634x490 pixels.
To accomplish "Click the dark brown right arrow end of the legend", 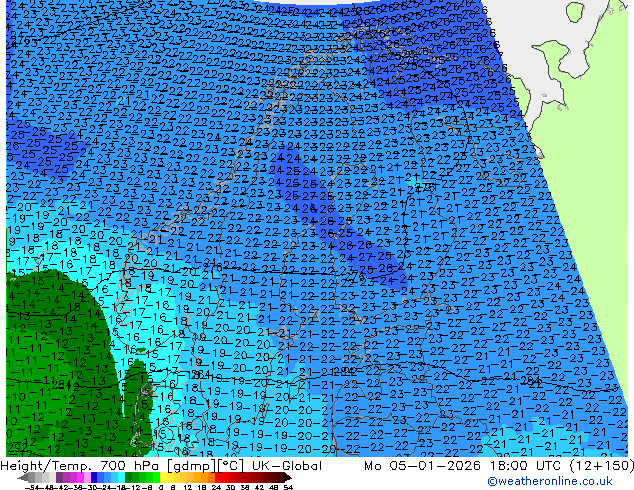I will tap(288, 477).
